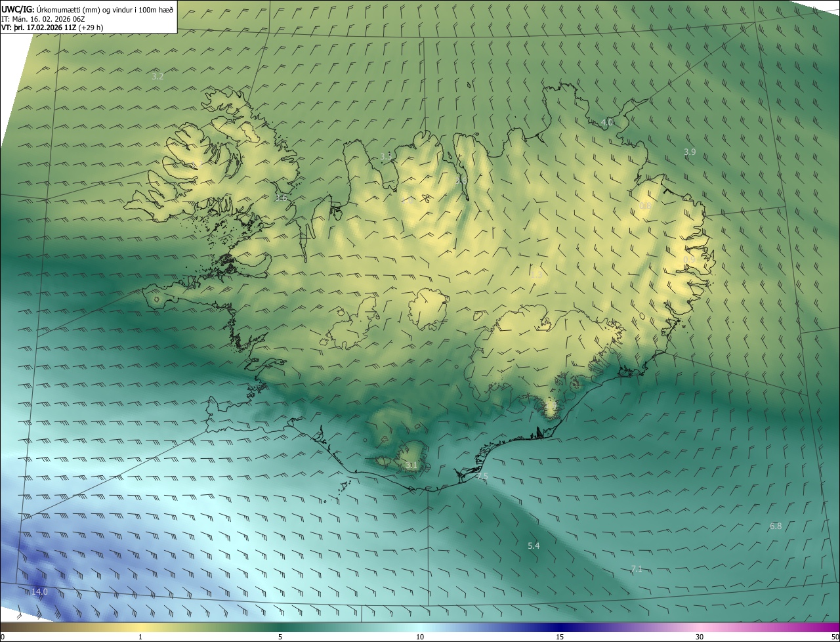Click the 6.8 precipitation value

776,526
